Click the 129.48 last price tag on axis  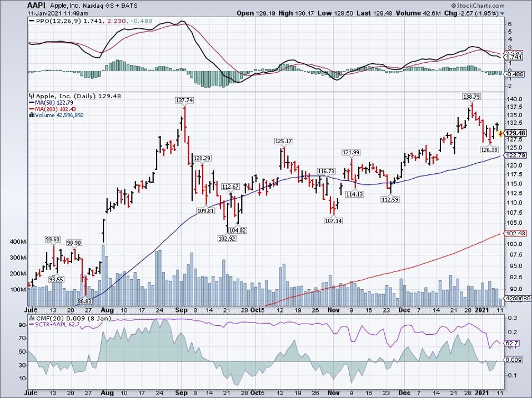516,133
